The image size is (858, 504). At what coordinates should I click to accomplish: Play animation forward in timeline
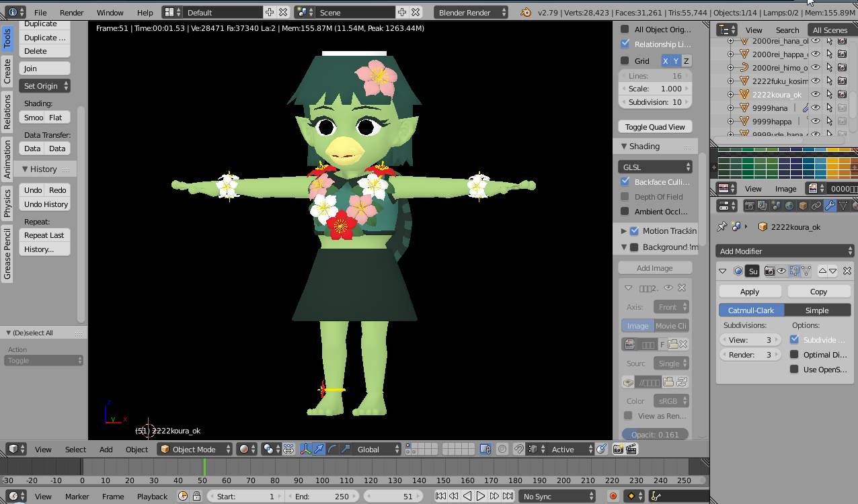[x=481, y=496]
